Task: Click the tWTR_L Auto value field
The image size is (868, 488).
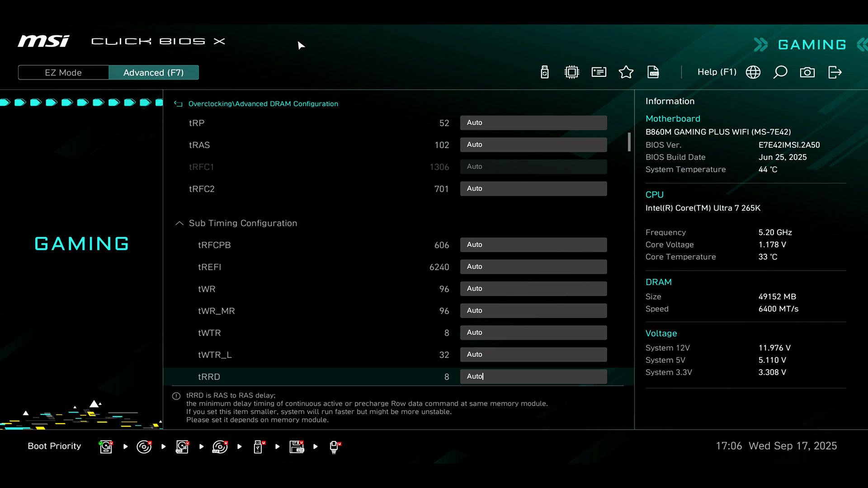Action: (533, 355)
